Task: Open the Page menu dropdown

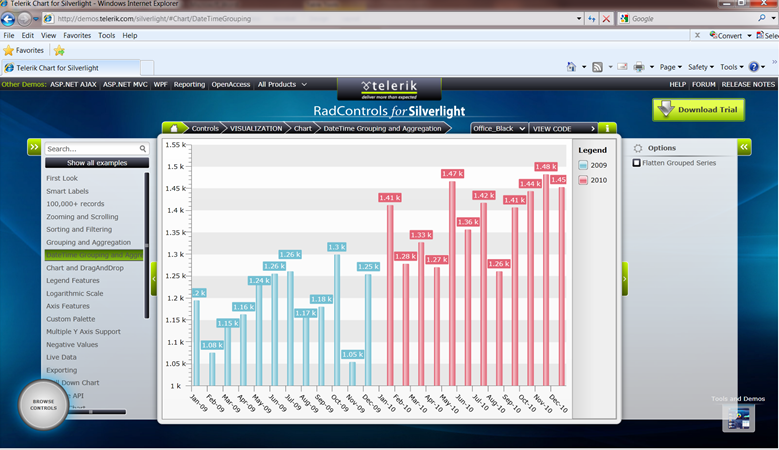Action: (670, 67)
